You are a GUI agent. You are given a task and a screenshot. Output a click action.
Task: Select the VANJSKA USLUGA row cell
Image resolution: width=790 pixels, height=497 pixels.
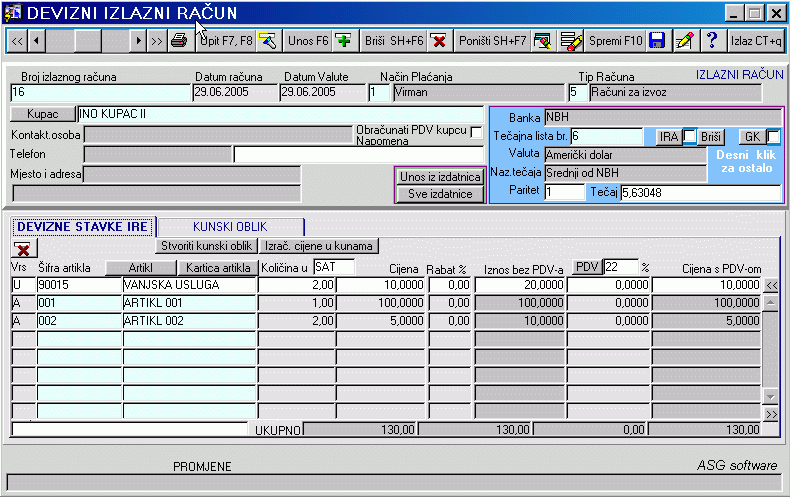point(189,285)
